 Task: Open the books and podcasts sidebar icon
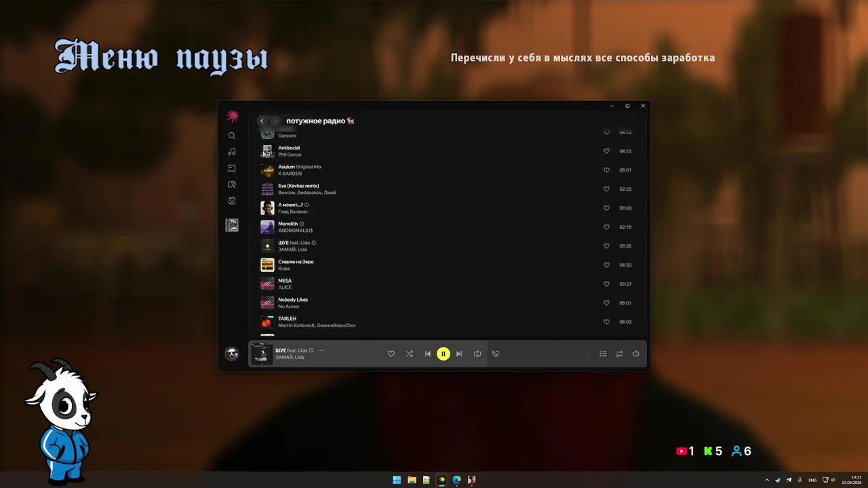(x=232, y=184)
